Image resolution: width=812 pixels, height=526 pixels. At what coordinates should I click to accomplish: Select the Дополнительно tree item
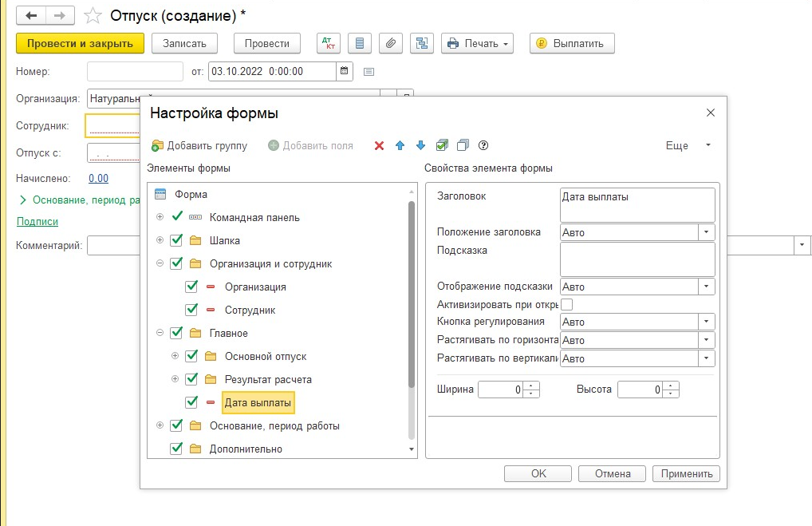(246, 449)
